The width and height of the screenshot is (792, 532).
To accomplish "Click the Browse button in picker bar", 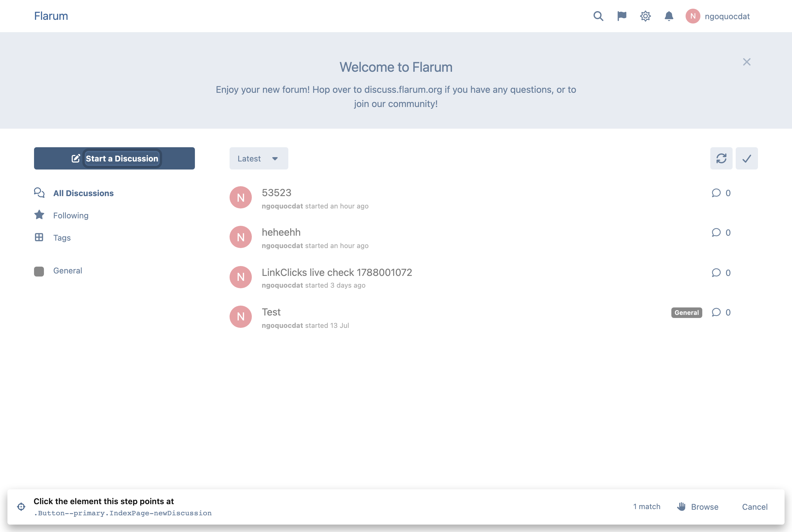I will [697, 507].
